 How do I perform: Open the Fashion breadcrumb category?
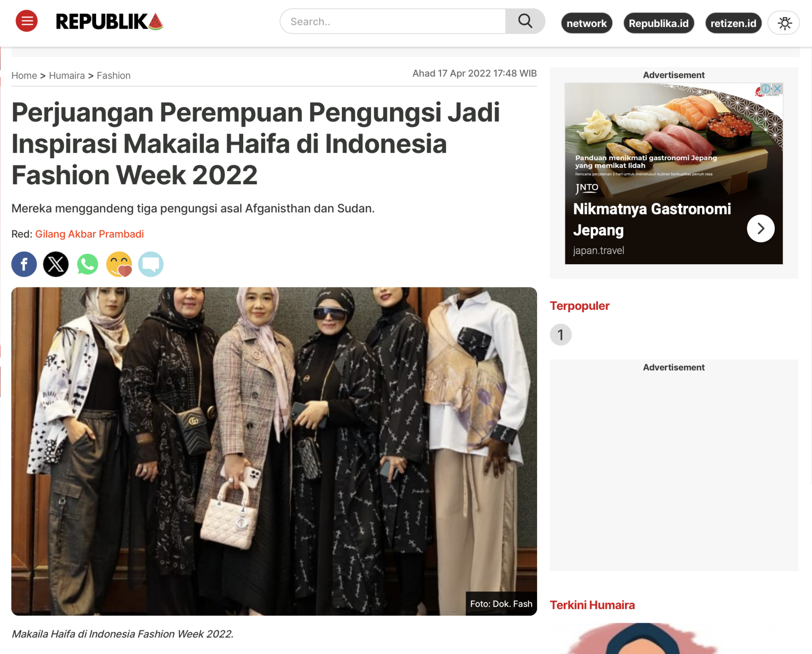click(114, 76)
